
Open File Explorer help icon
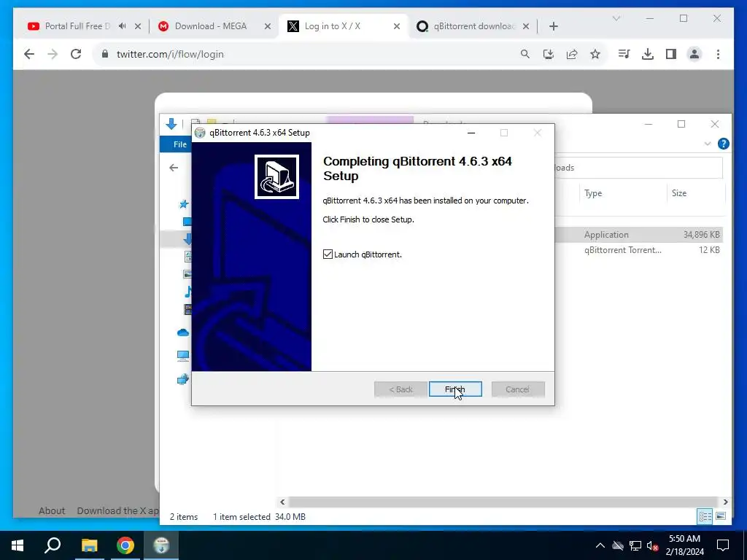point(723,144)
